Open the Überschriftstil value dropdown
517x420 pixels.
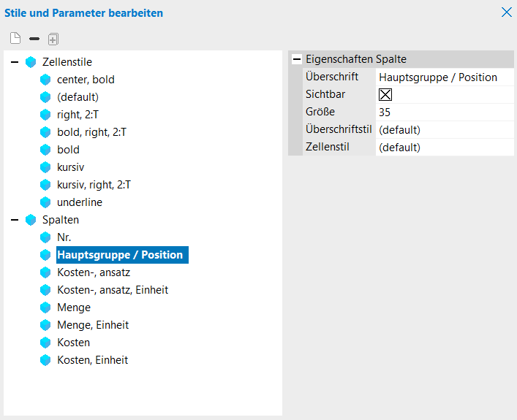(444, 129)
